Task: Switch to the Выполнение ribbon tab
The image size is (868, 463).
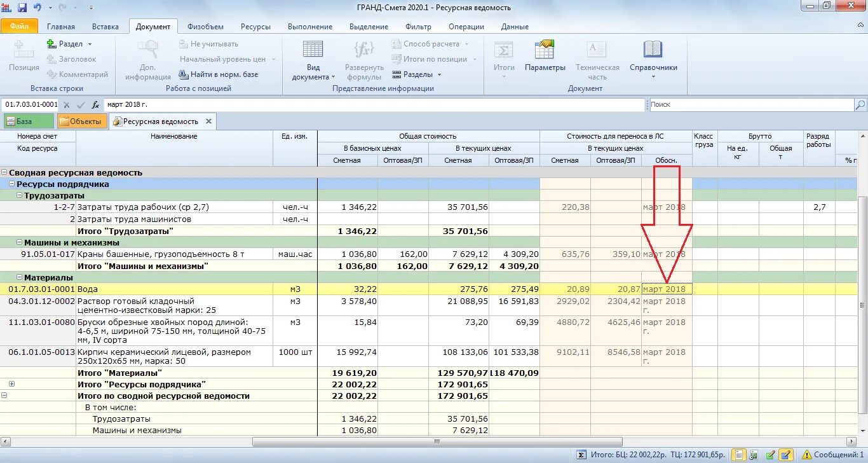Action: pos(309,27)
